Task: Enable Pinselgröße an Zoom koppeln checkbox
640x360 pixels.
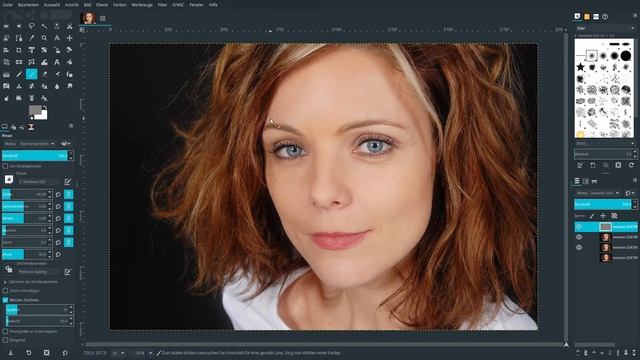Action: pos(5,331)
